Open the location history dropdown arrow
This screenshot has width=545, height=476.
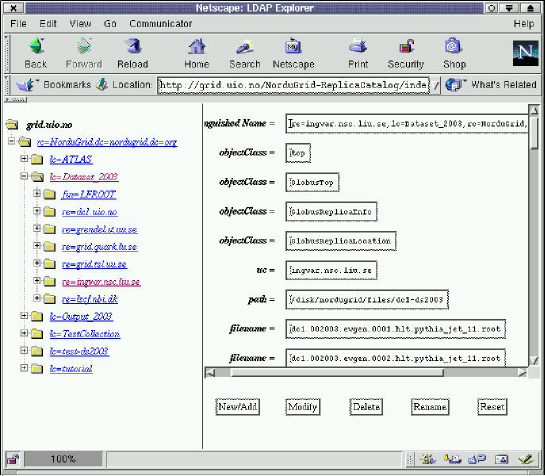[x=436, y=85]
